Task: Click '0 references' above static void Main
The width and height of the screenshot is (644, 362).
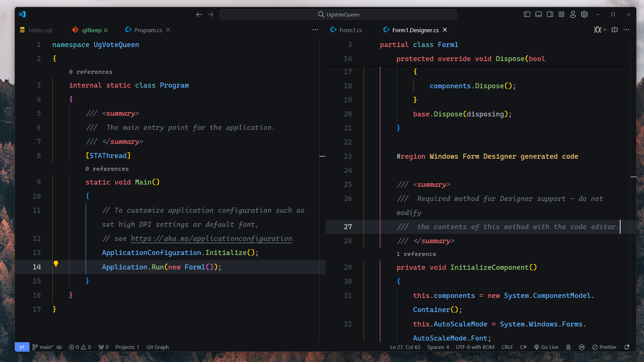Action: [x=107, y=169]
